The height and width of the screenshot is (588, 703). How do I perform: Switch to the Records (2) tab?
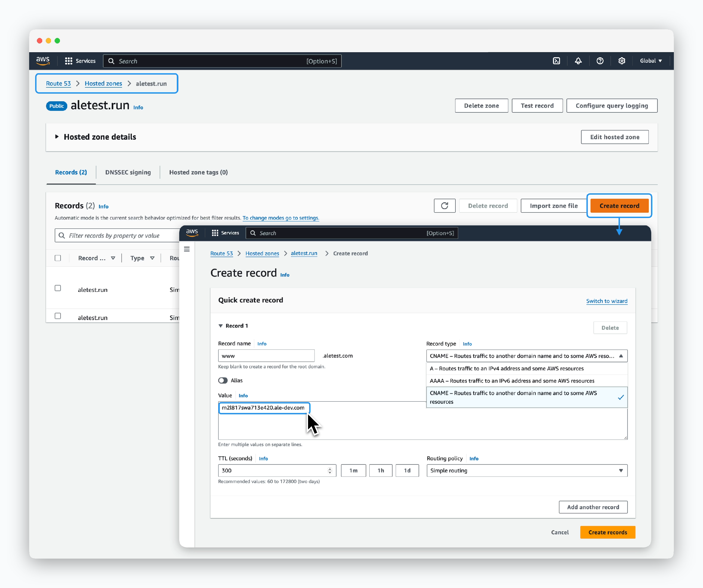point(71,172)
